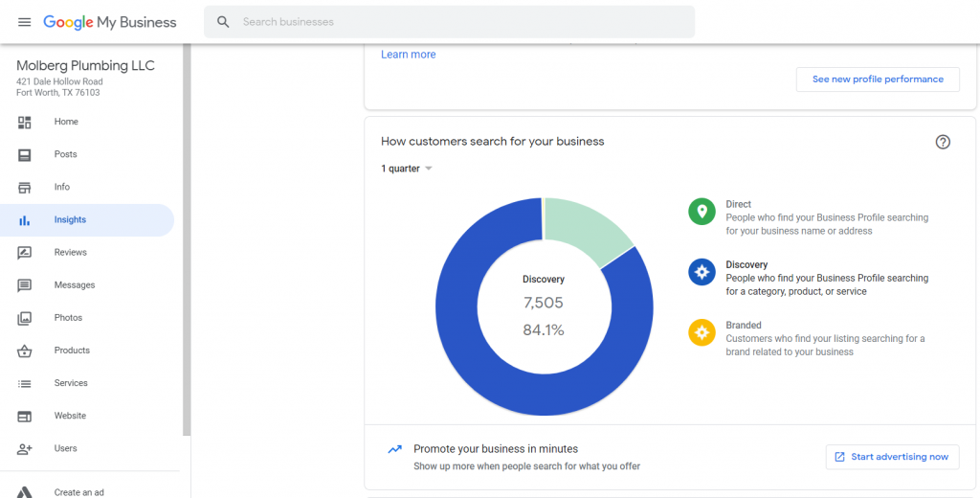Click Promote your business in minutes text
This screenshot has height=498, width=980.
click(x=496, y=449)
